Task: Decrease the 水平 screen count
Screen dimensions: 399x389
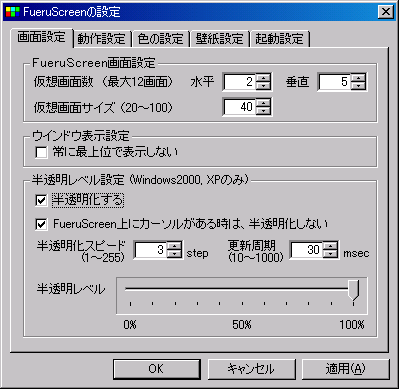Action: point(263,85)
